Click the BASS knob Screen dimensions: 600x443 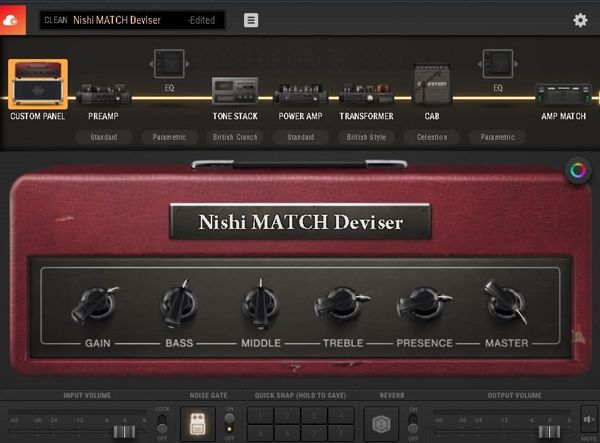[179, 304]
